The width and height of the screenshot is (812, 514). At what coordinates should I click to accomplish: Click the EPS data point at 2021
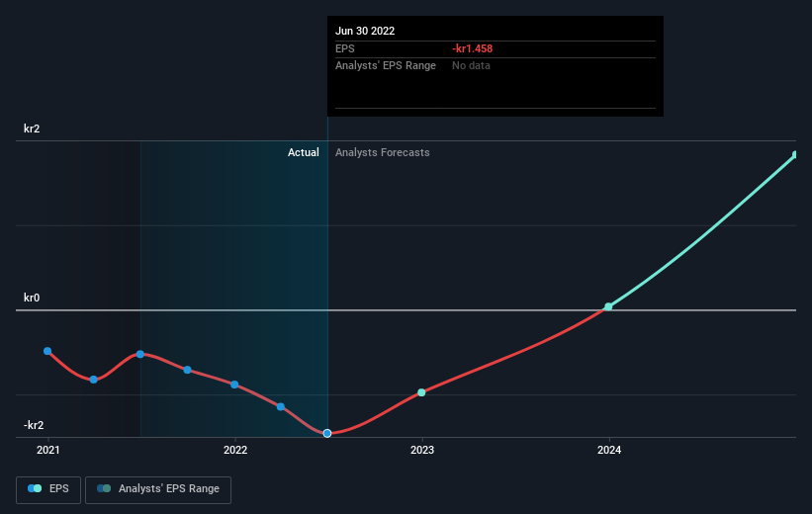[x=47, y=351]
